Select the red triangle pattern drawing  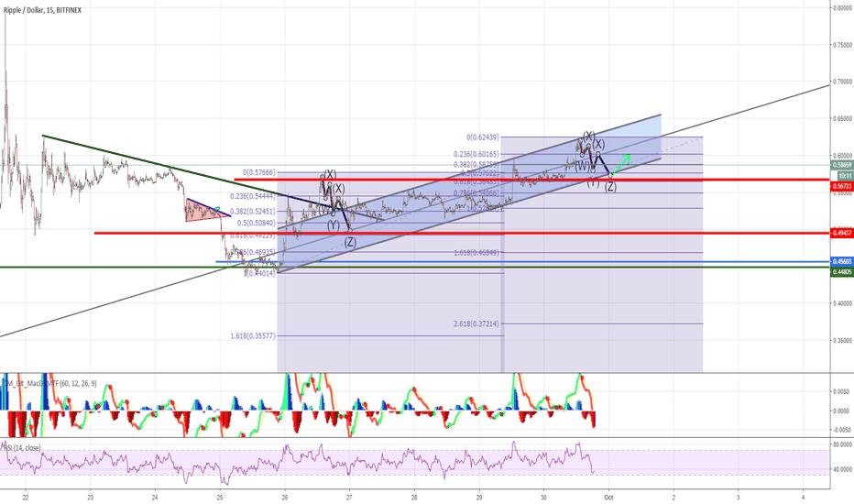pos(206,211)
